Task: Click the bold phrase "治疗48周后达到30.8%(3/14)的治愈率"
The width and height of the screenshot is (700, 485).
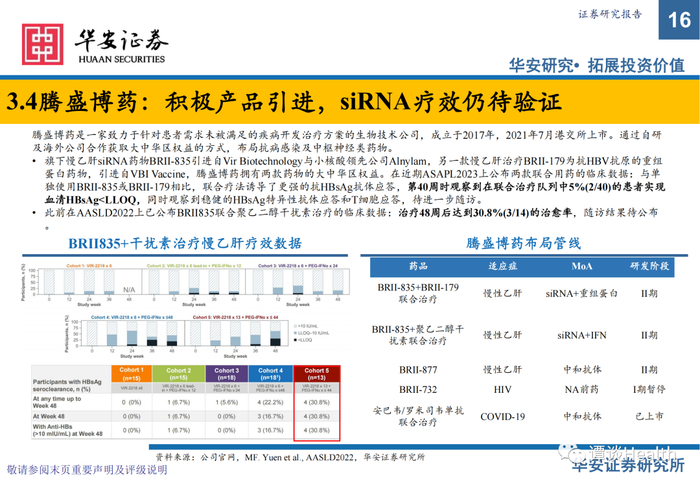Action: pos(485,213)
